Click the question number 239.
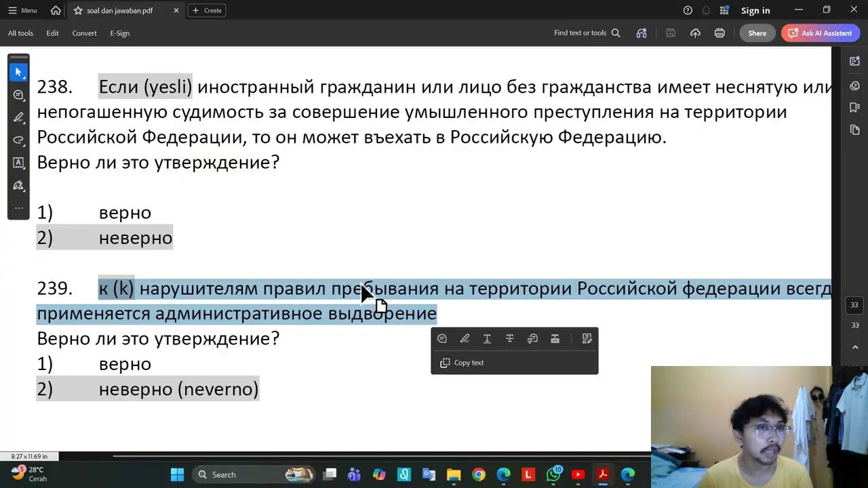Screen dimensions: 868x488 point(54,289)
